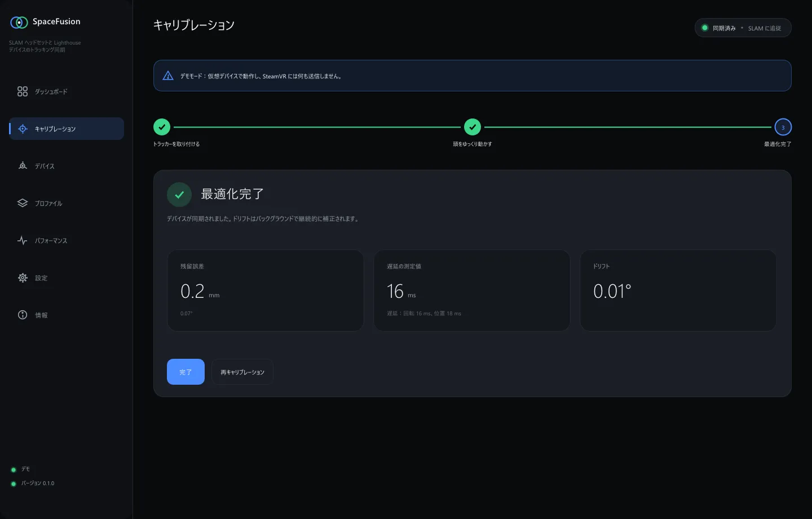Switch to the キャリブレーション sidebar item
This screenshot has height=519, width=812.
[x=67, y=129]
